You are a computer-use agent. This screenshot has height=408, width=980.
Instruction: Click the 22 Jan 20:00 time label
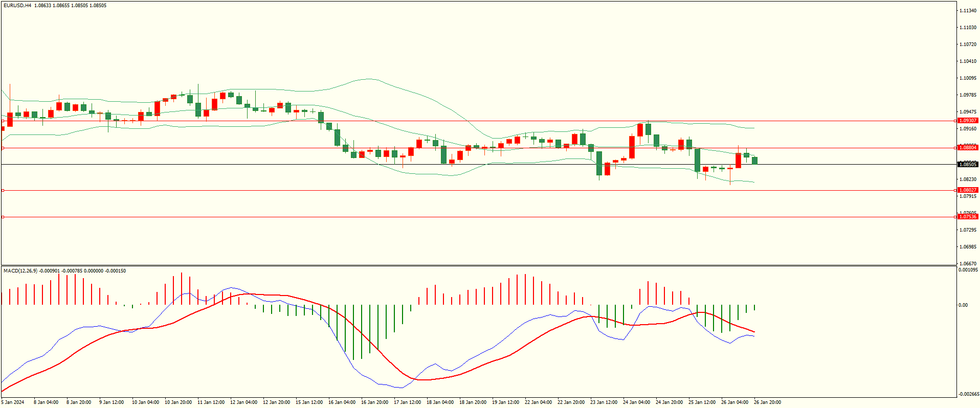[x=571, y=402]
